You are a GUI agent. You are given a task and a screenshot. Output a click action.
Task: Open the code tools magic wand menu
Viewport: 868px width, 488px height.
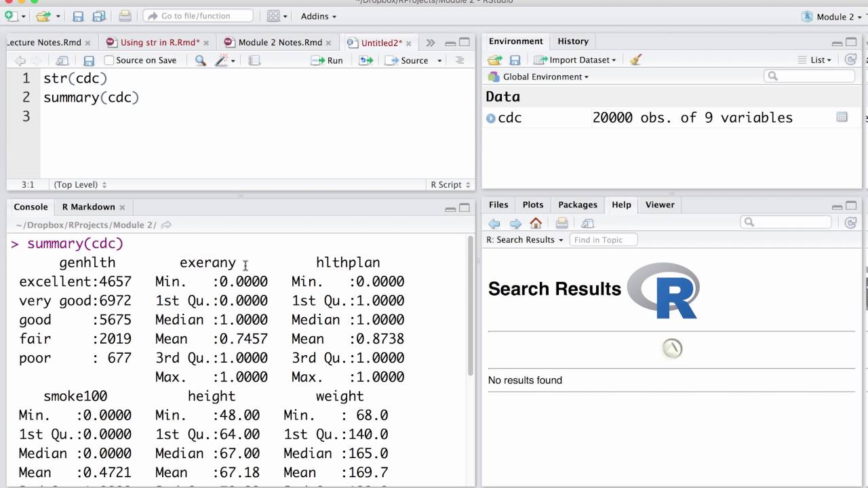[x=224, y=60]
